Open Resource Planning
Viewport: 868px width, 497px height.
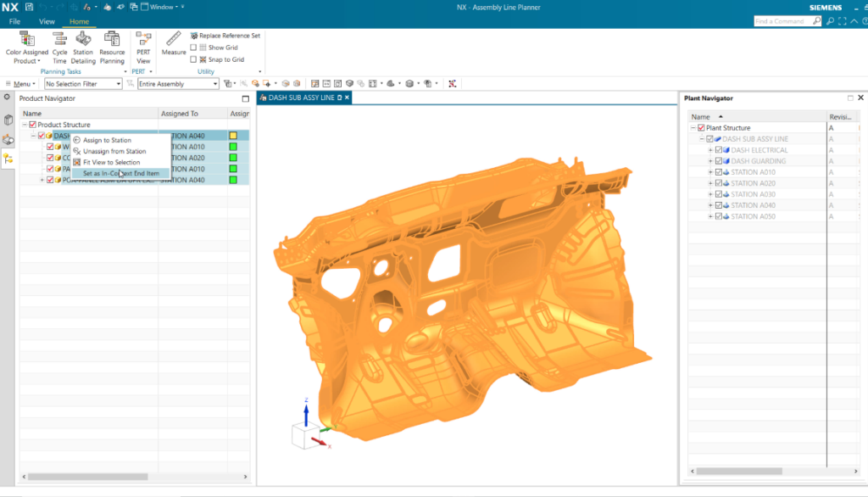click(112, 47)
